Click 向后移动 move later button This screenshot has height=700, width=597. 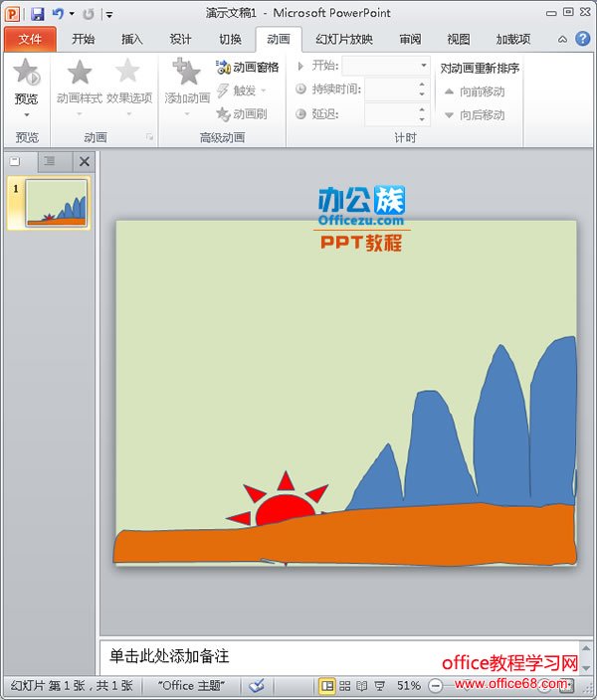475,115
